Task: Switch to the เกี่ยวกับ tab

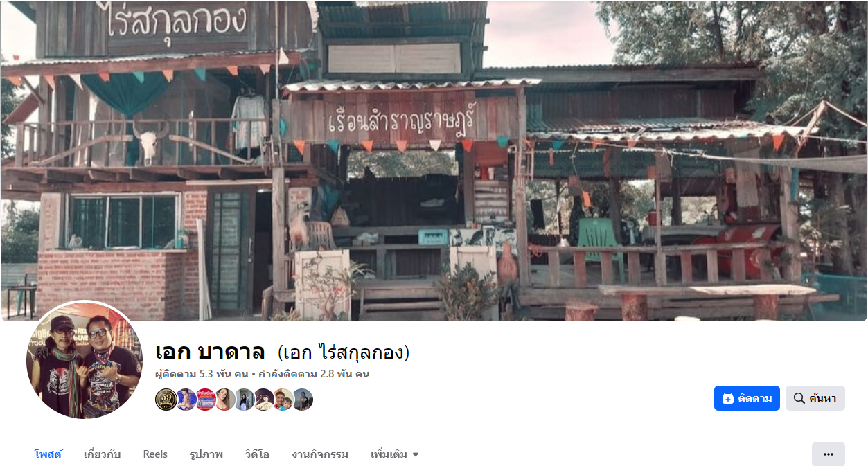Action: (103, 454)
